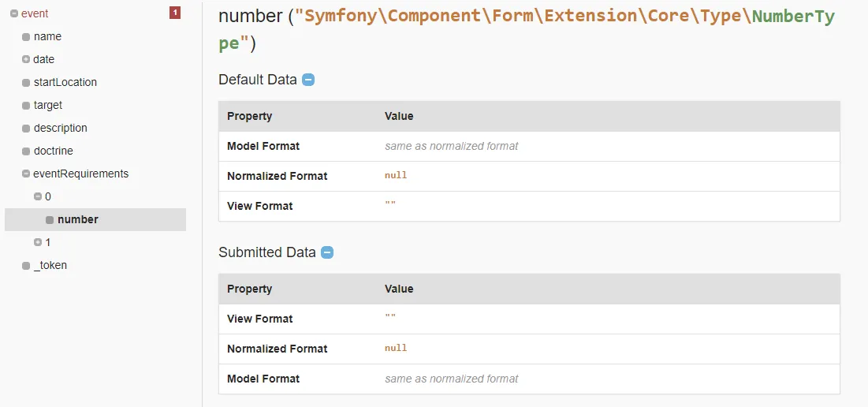Select the _token field
The width and height of the screenshot is (868, 407).
tap(50, 265)
